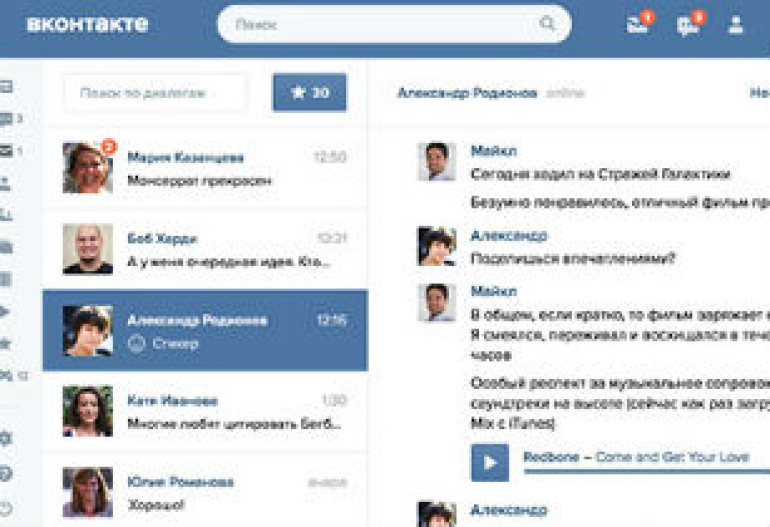770x527 pixels.
Task: Focus the top Поиск search field
Action: [x=394, y=24]
